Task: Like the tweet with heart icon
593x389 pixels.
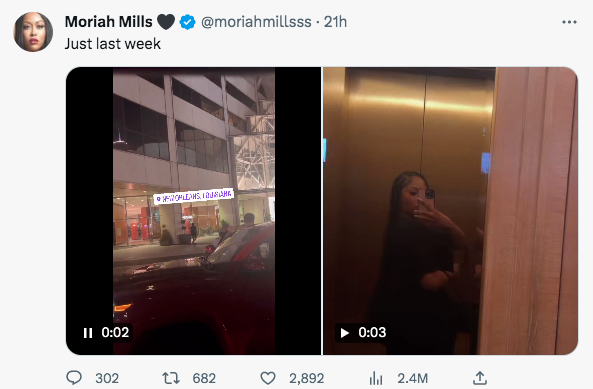Action: pyautogui.click(x=268, y=378)
